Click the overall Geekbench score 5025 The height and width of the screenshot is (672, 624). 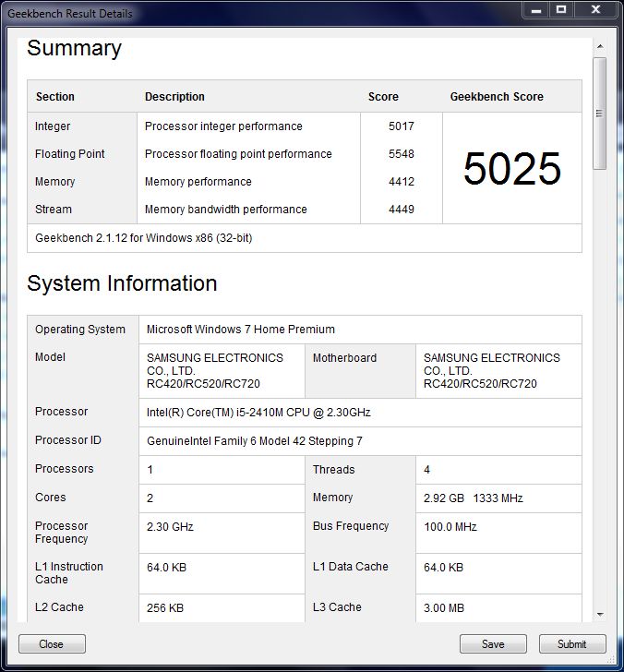512,168
